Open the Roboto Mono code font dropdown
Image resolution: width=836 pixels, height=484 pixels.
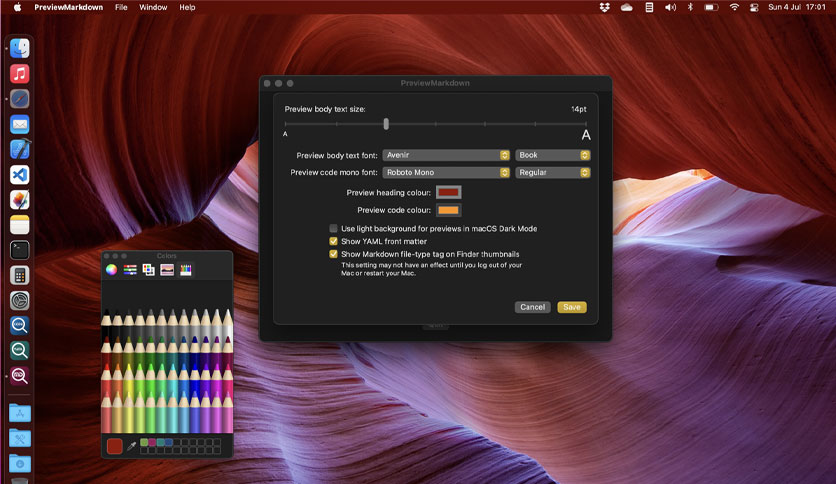[446, 172]
